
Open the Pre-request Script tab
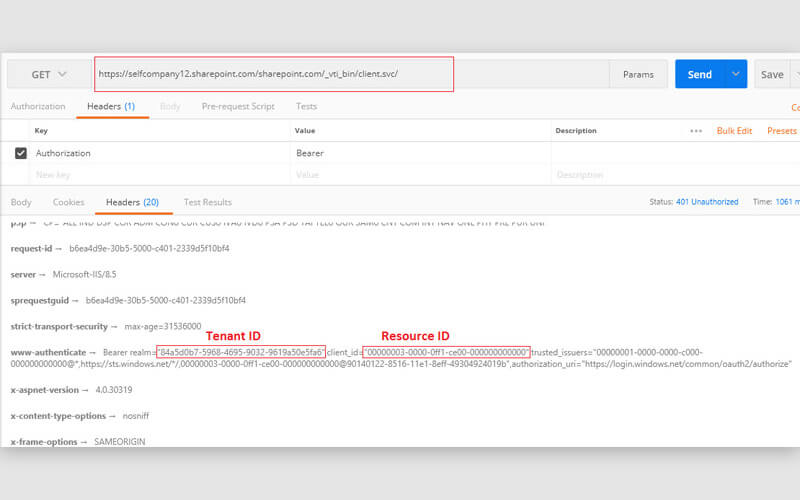pyautogui.click(x=238, y=106)
